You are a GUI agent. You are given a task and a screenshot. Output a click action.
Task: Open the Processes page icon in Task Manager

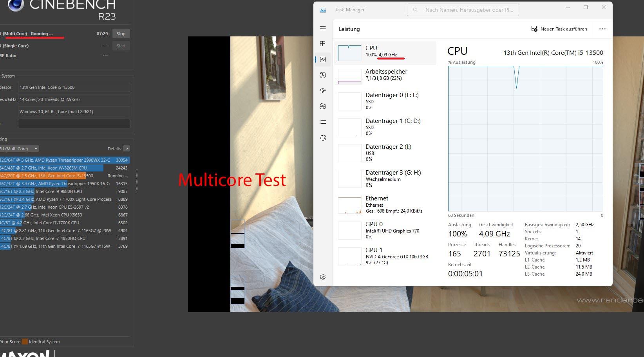[323, 44]
